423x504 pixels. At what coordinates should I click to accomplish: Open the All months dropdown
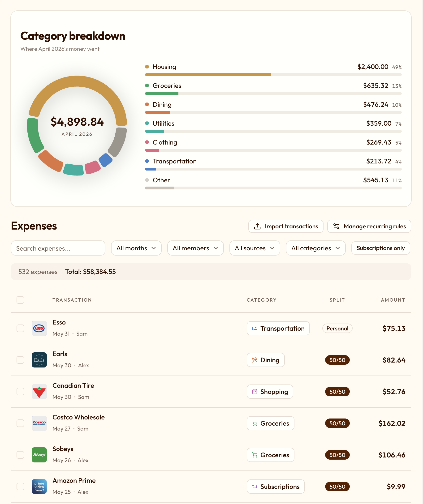(x=136, y=248)
